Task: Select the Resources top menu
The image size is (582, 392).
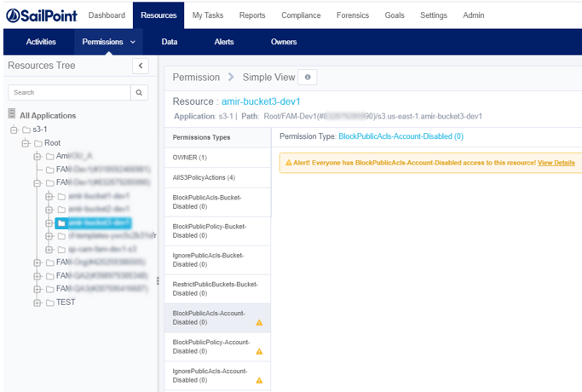Action: (158, 15)
